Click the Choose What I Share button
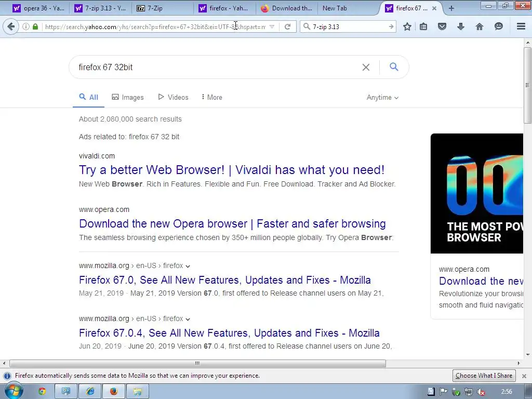532x399 pixels. point(484,376)
